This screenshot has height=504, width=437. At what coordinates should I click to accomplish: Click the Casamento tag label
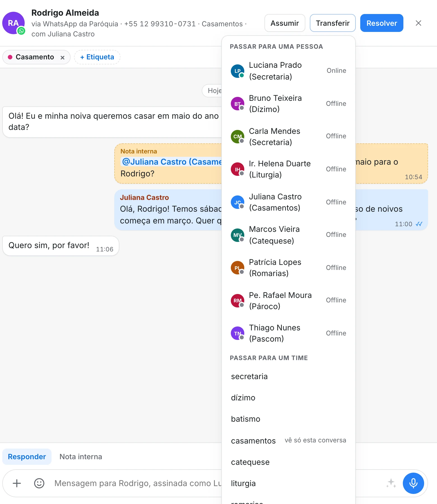[x=35, y=57]
